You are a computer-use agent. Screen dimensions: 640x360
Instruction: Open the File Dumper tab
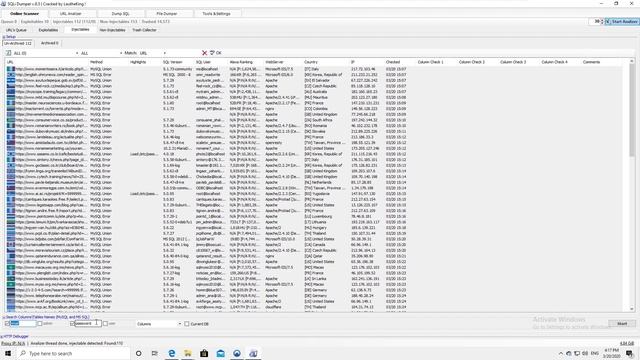(167, 13)
